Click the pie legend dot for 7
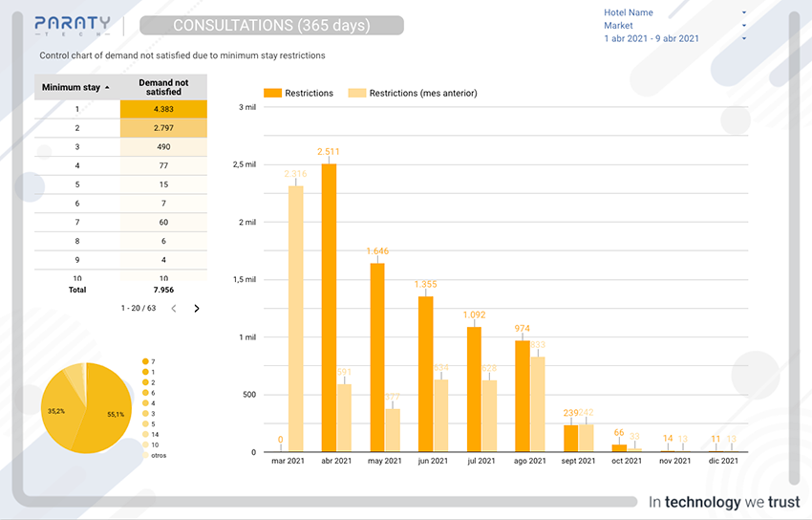This screenshot has height=520, width=812. coord(145,361)
